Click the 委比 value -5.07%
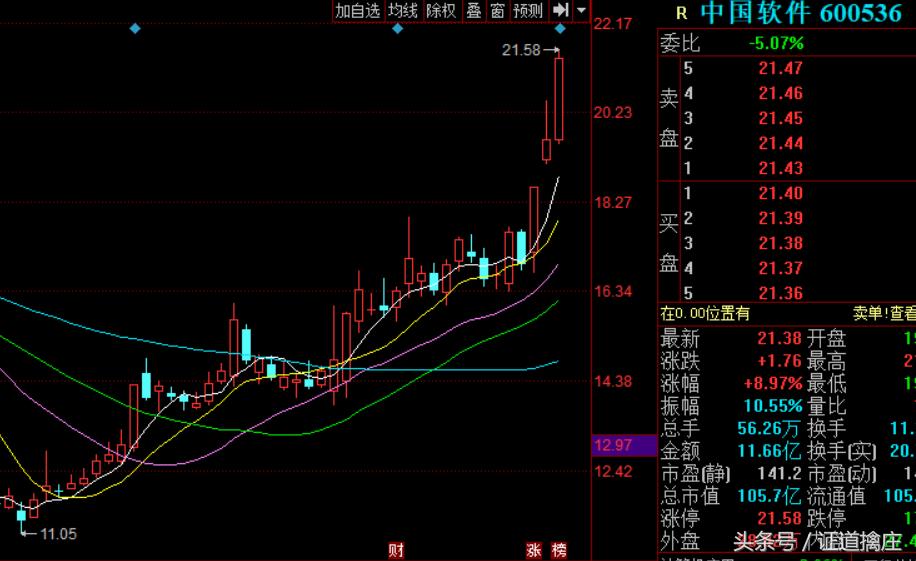 776,43
